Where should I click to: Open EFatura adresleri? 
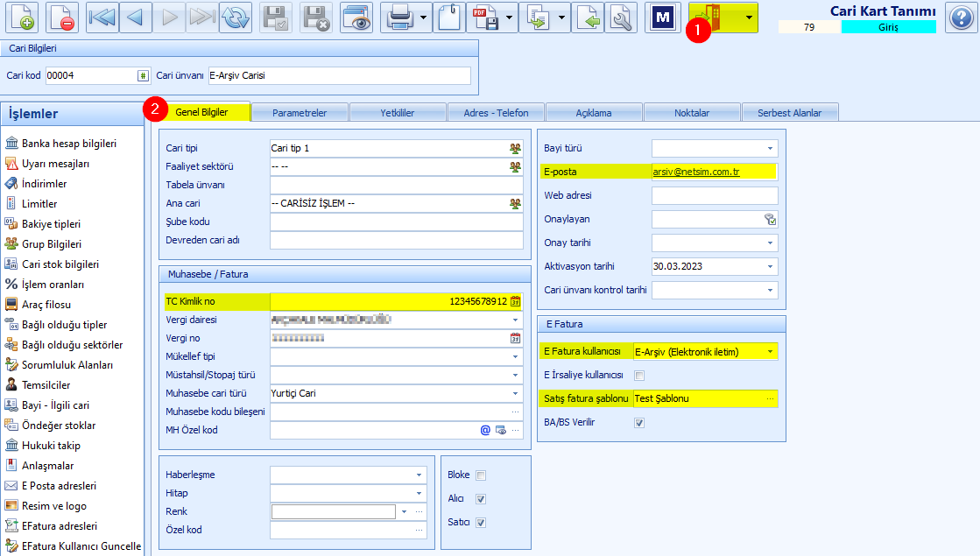click(x=52, y=526)
